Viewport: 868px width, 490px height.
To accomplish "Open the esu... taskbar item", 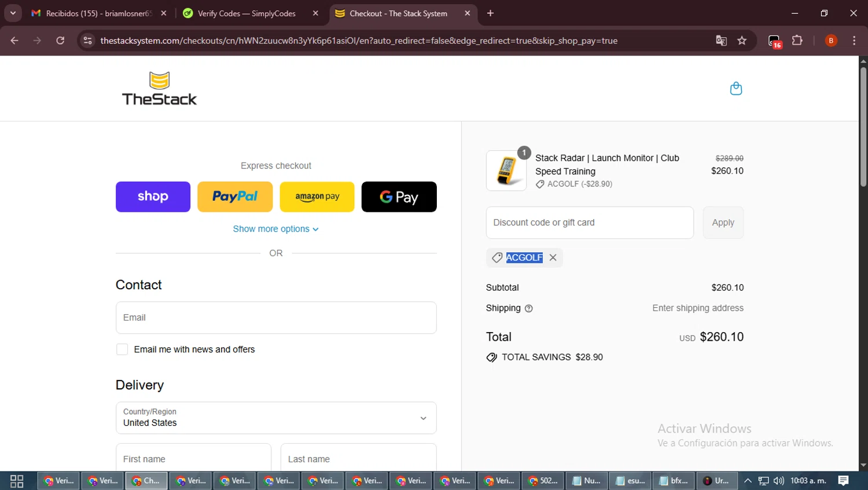I will point(631,481).
